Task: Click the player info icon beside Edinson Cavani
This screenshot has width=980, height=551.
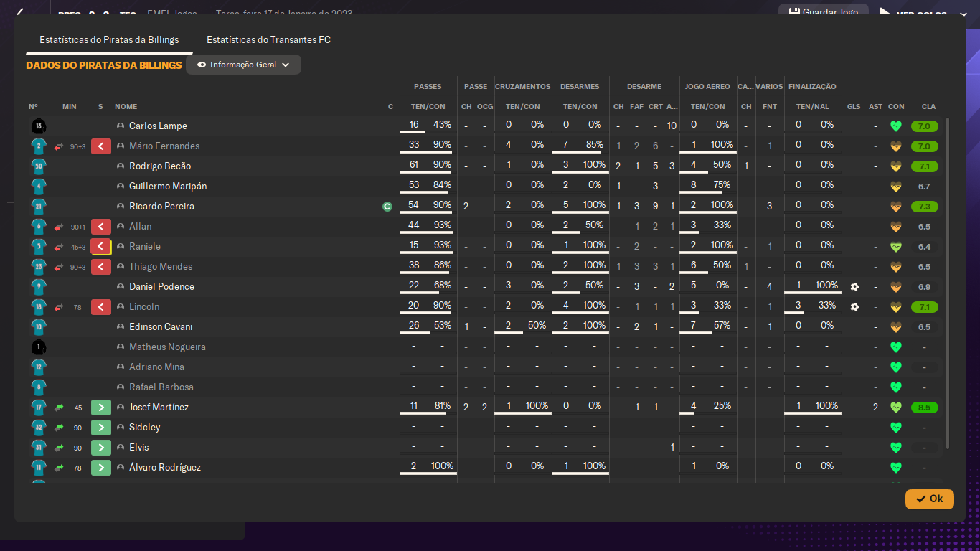Action: pos(121,327)
